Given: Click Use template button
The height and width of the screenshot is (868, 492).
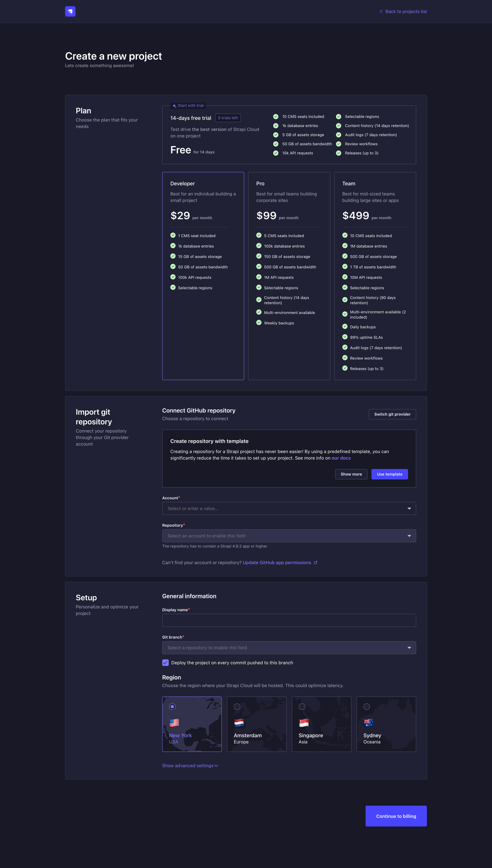Looking at the screenshot, I should click(390, 474).
